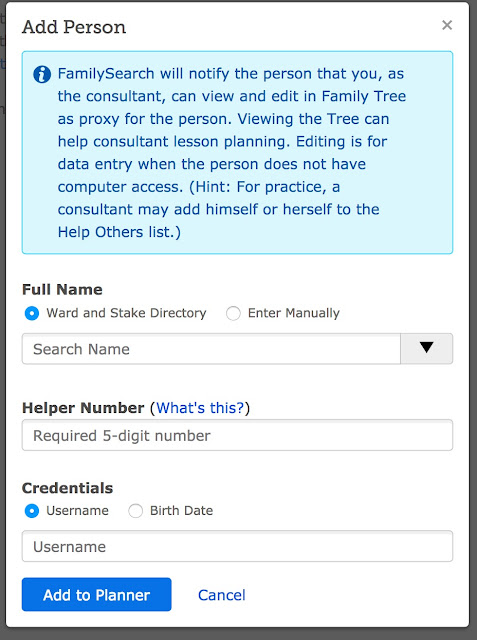Open the "What's this?" link
Screen dimensions: 477x640
(x=200, y=408)
